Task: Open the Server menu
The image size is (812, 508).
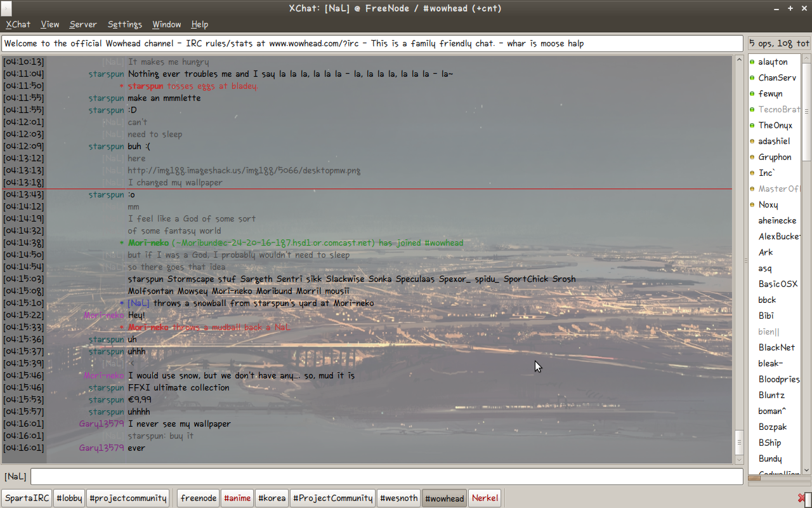Action: [x=83, y=24]
